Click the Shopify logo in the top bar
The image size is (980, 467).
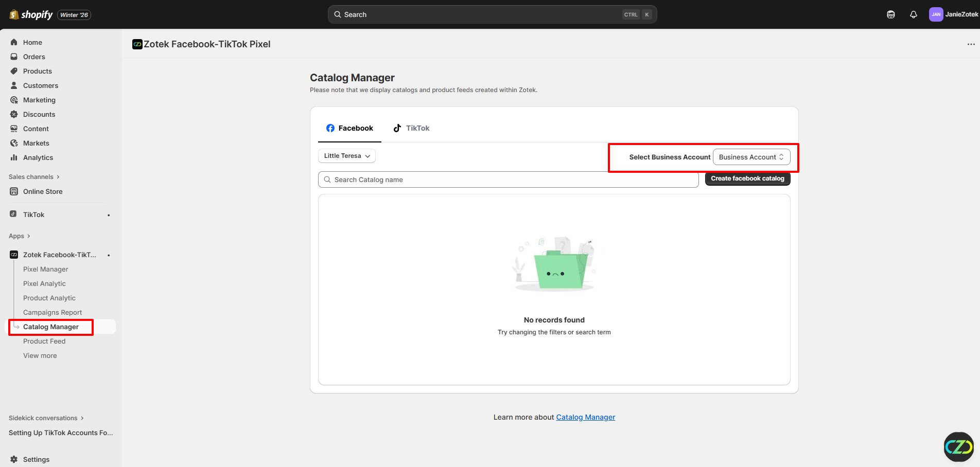[x=31, y=14]
